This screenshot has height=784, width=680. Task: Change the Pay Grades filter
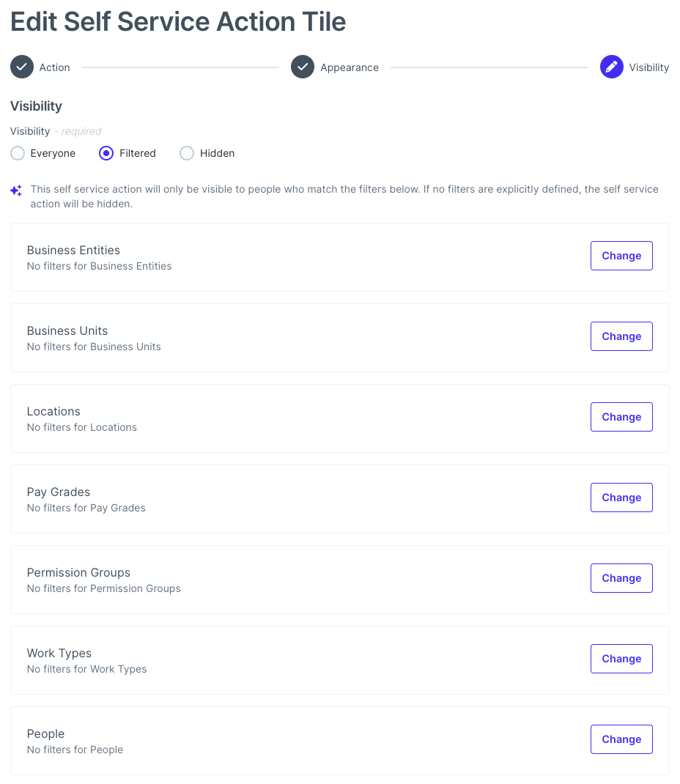tap(621, 498)
